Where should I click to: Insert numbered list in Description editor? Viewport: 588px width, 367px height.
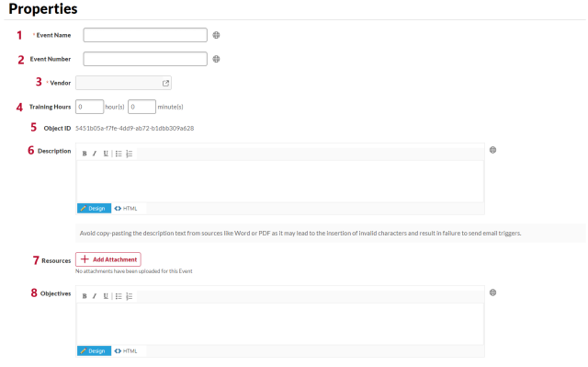[130, 154]
